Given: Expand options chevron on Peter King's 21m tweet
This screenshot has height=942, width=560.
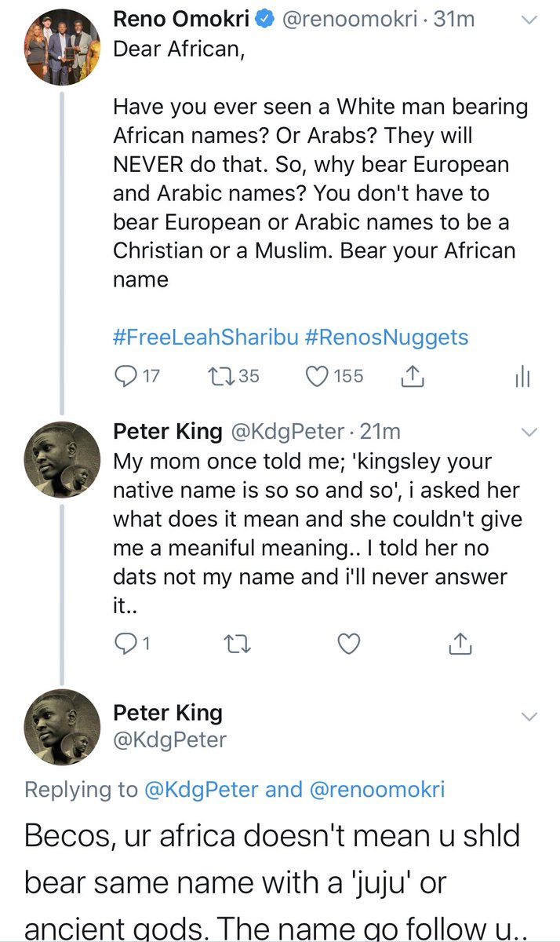Looking at the screenshot, I should pos(530,433).
